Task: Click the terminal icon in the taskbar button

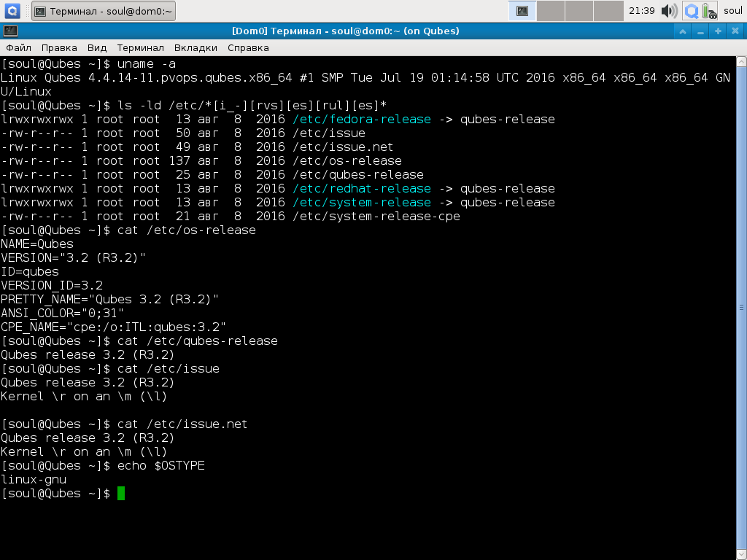Action: [41, 11]
